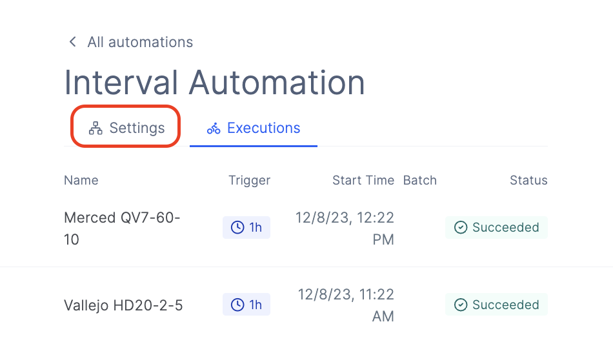
Task: Switch to the Settings tab
Action: [x=126, y=128]
